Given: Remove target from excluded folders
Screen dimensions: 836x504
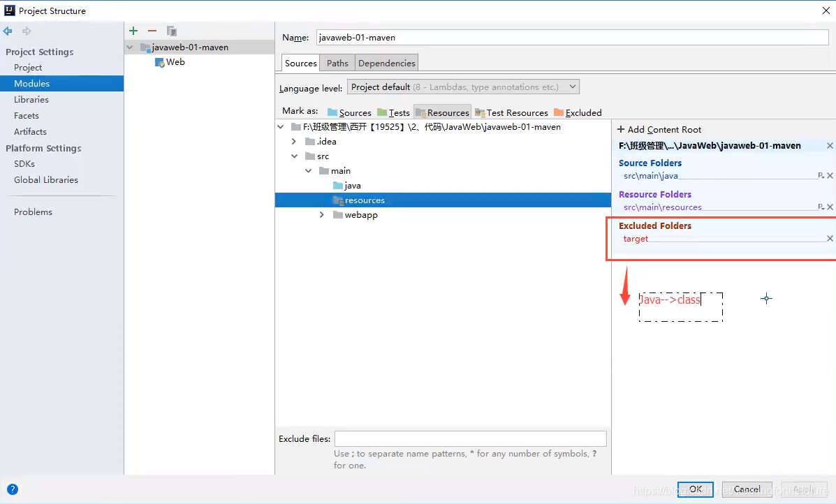Looking at the screenshot, I should coord(830,238).
